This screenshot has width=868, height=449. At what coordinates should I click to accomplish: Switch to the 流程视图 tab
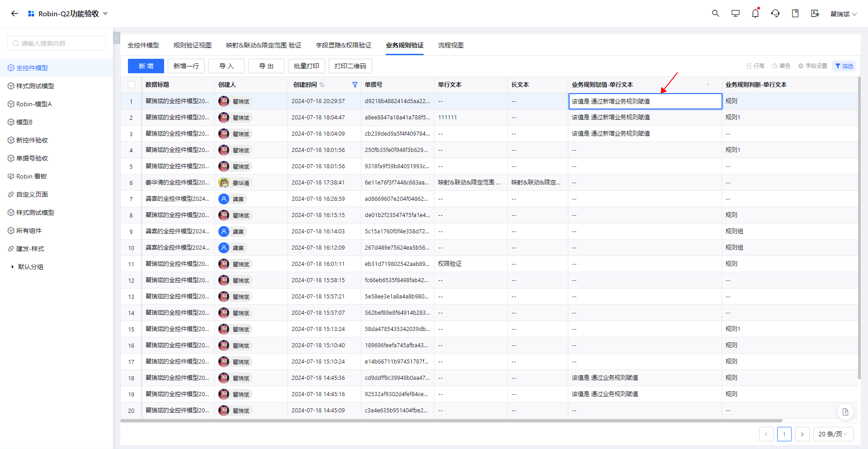[451, 45]
